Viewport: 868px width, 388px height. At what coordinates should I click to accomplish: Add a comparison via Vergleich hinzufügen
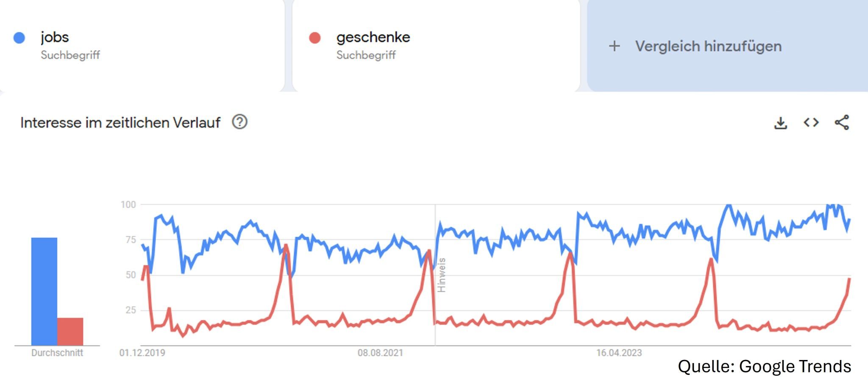point(708,46)
